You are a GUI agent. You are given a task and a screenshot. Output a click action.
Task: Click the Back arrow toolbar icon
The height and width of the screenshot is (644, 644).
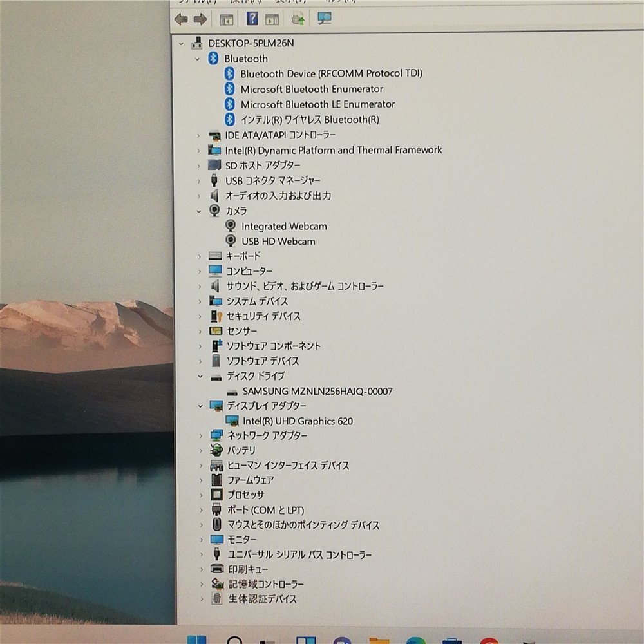(x=181, y=19)
